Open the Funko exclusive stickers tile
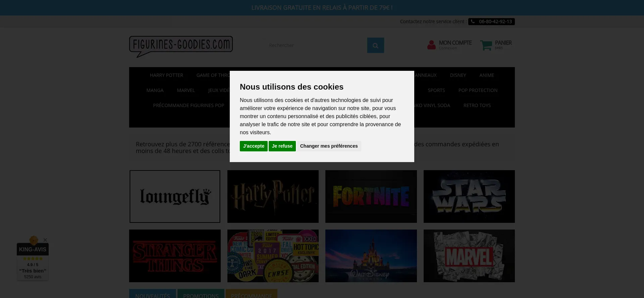This screenshot has width=644, height=298. (x=273, y=256)
